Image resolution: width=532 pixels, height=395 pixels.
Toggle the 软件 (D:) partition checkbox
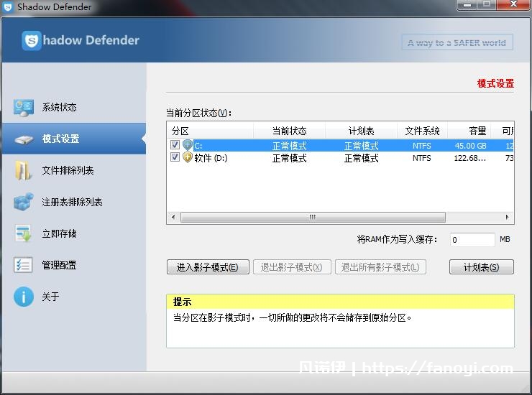click(x=175, y=157)
